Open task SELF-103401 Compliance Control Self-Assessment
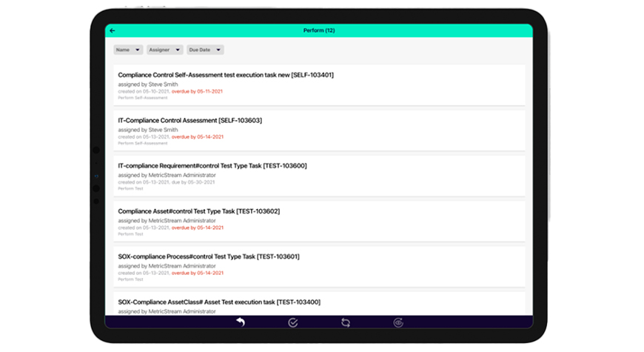 (319, 85)
